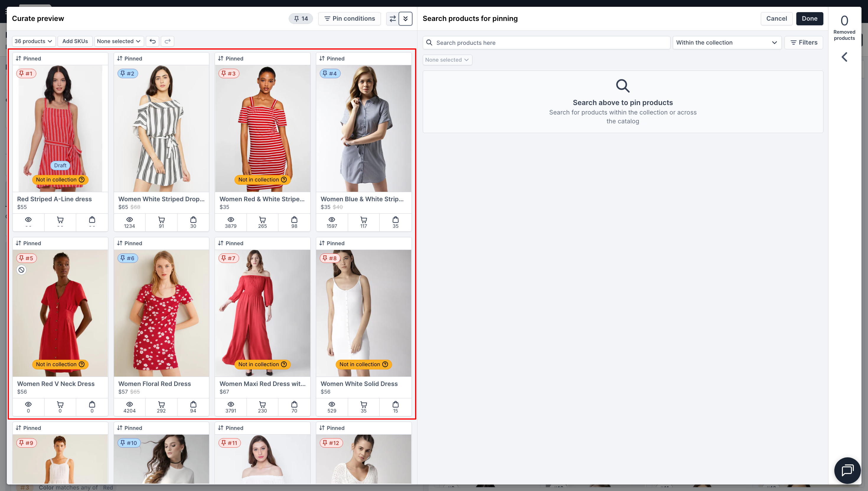Open the Within the collection dropdown
The image size is (868, 491).
(x=727, y=42)
